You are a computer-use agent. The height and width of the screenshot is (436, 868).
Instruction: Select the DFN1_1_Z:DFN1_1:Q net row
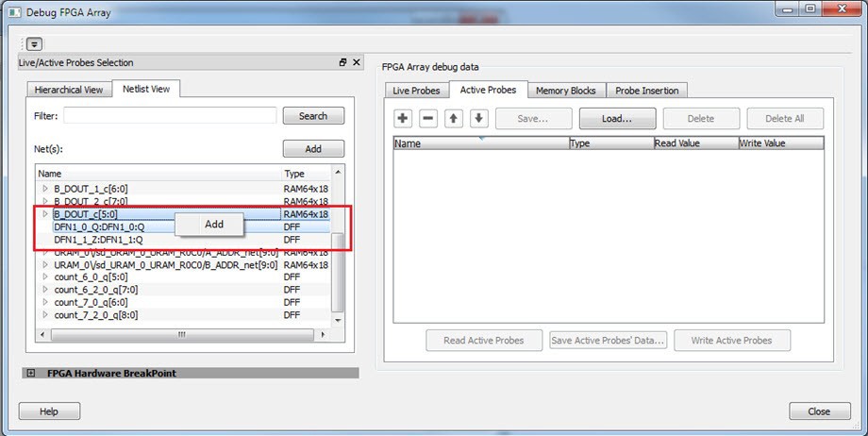point(99,240)
